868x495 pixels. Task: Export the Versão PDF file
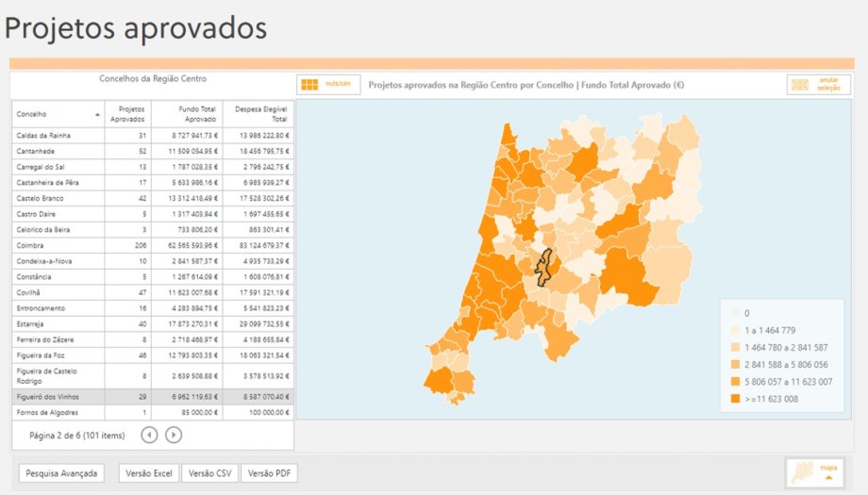(269, 473)
